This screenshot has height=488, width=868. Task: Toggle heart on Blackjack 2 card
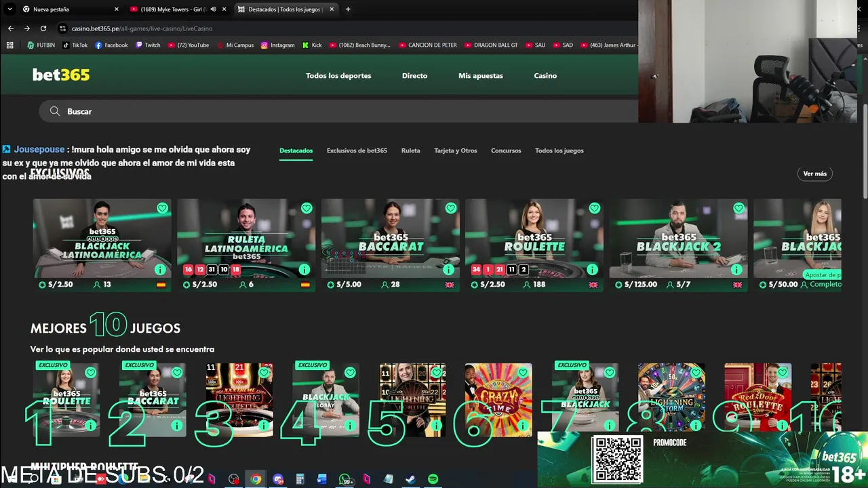click(x=738, y=208)
